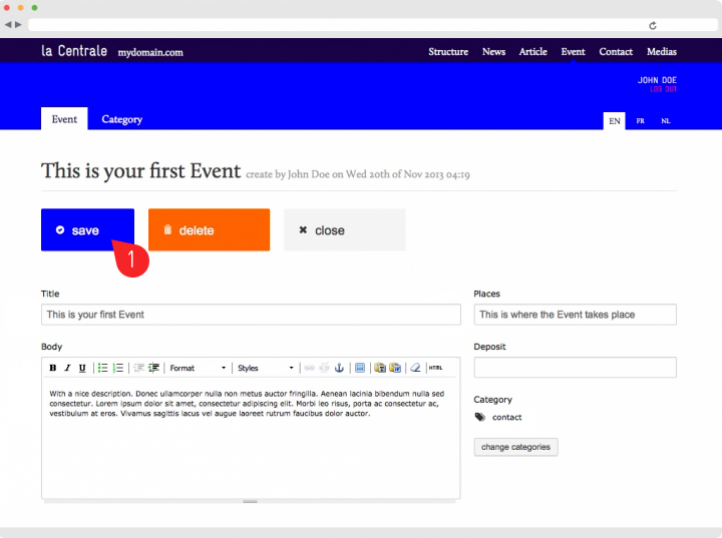Click the Places input field
The image size is (722, 538).
click(575, 315)
